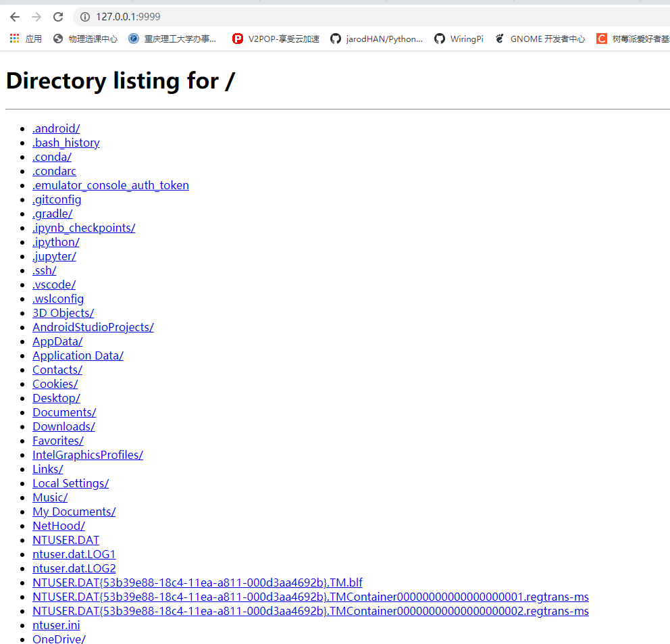Click the browser forward arrow
Screen dimensions: 670x644
click(36, 17)
